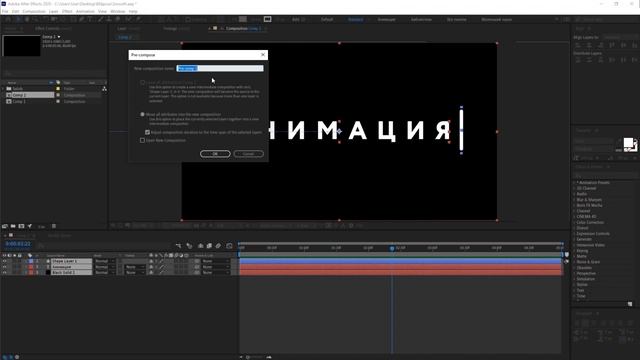Click the new composition name field
The height and width of the screenshot is (360, 640).
220,69
